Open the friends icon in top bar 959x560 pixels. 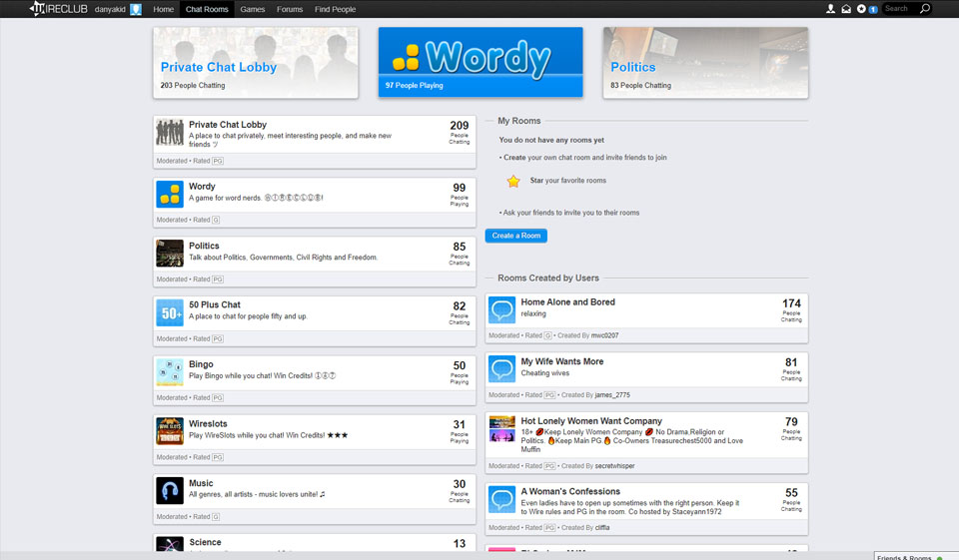pos(831,9)
